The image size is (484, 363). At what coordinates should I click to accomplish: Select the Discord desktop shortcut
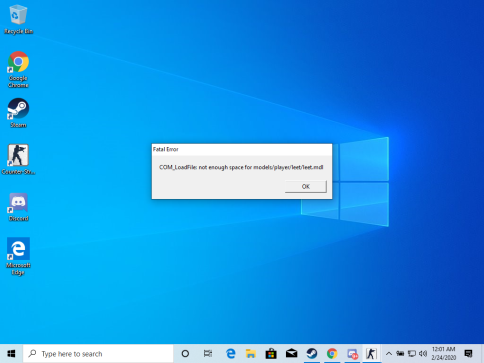(x=18, y=207)
